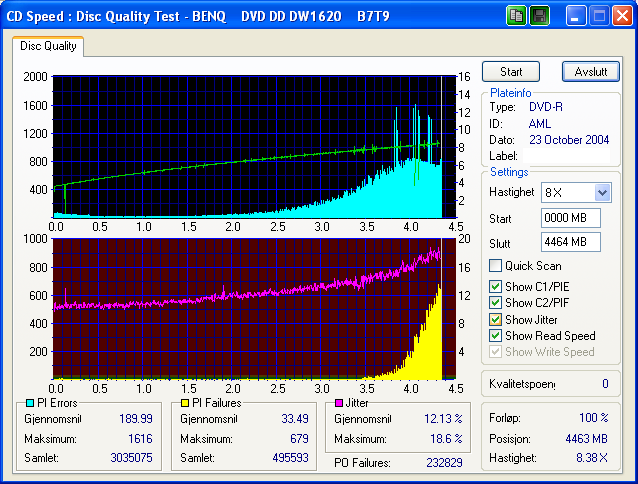The width and height of the screenshot is (638, 484).
Task: Click the Kvalitetspoeng score value 0
Action: click(605, 384)
